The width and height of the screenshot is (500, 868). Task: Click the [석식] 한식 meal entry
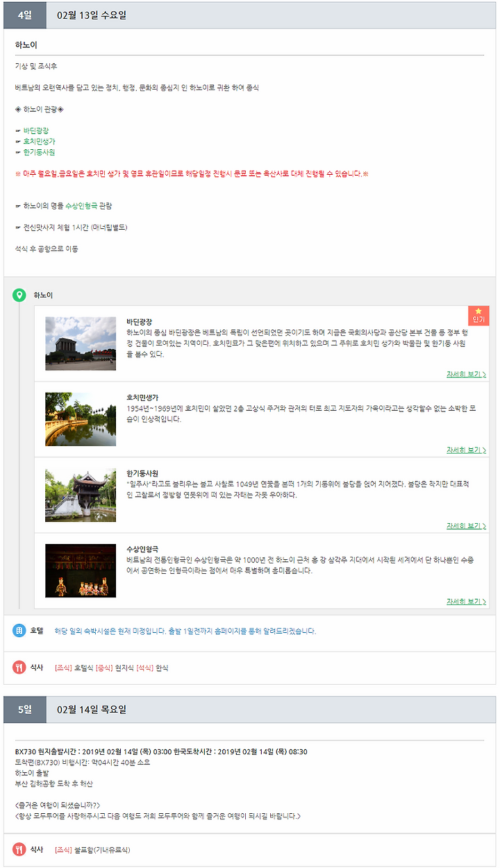[152, 668]
